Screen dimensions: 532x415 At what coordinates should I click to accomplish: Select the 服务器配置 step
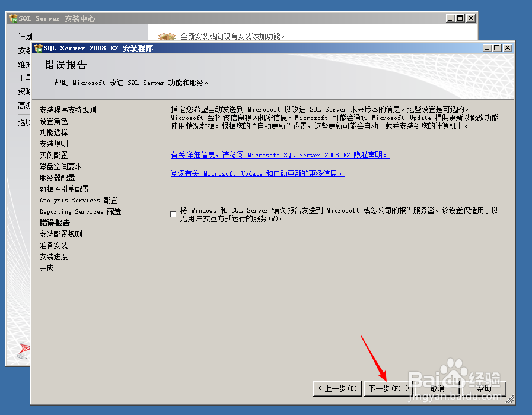[57, 178]
